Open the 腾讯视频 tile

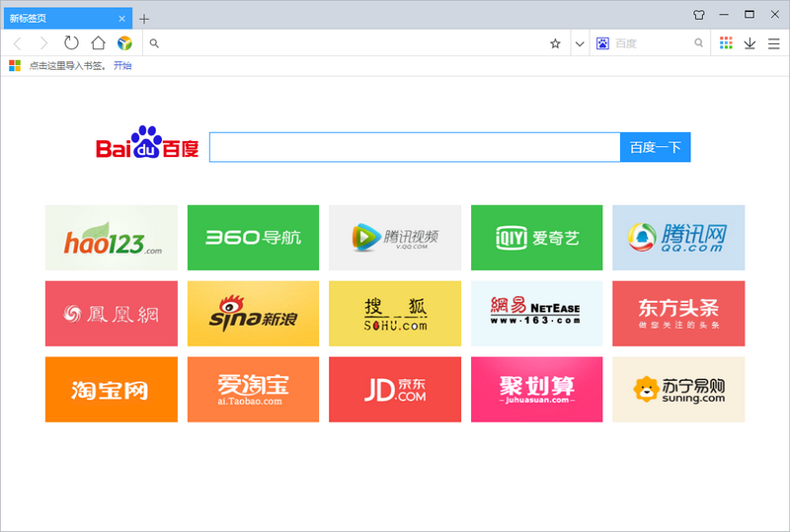point(395,238)
